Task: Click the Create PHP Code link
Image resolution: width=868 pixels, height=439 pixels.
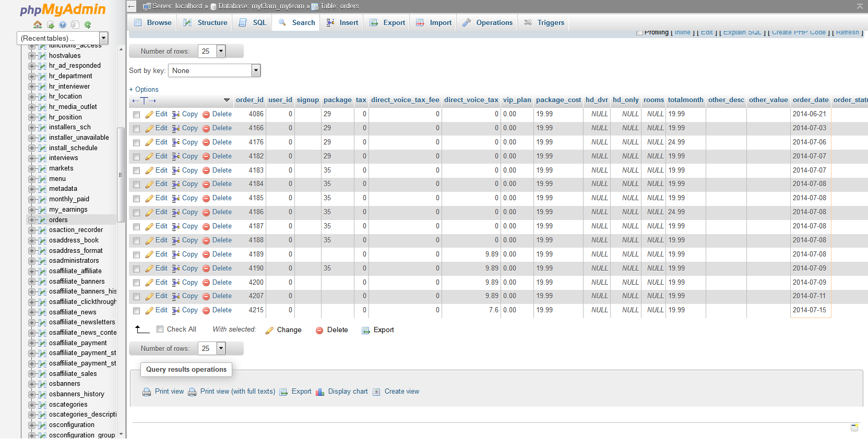Action: pyautogui.click(x=799, y=32)
